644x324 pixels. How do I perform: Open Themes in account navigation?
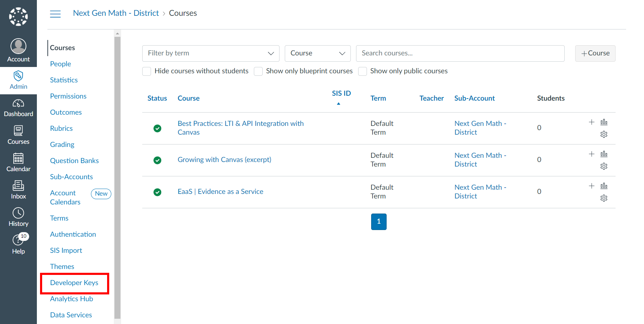[62, 266]
